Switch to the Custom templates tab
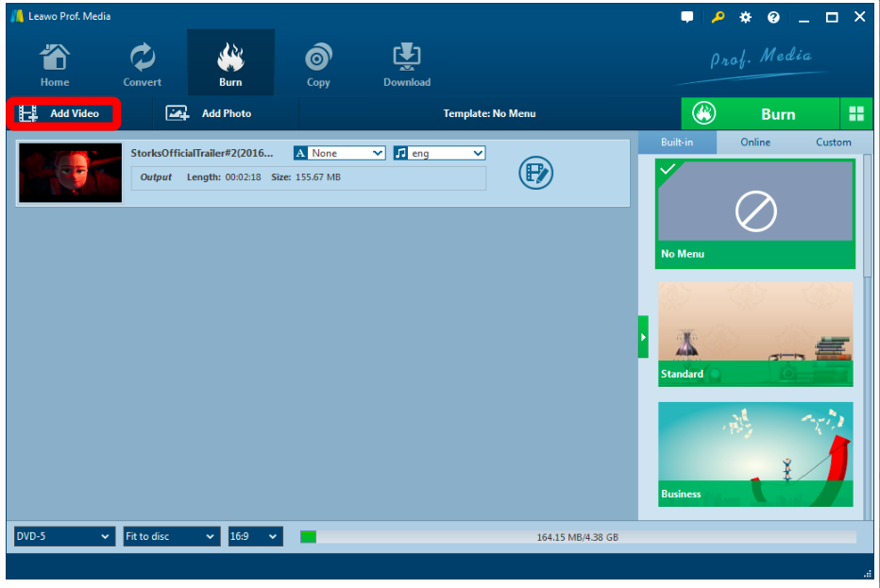The width and height of the screenshot is (880, 588). (x=833, y=142)
